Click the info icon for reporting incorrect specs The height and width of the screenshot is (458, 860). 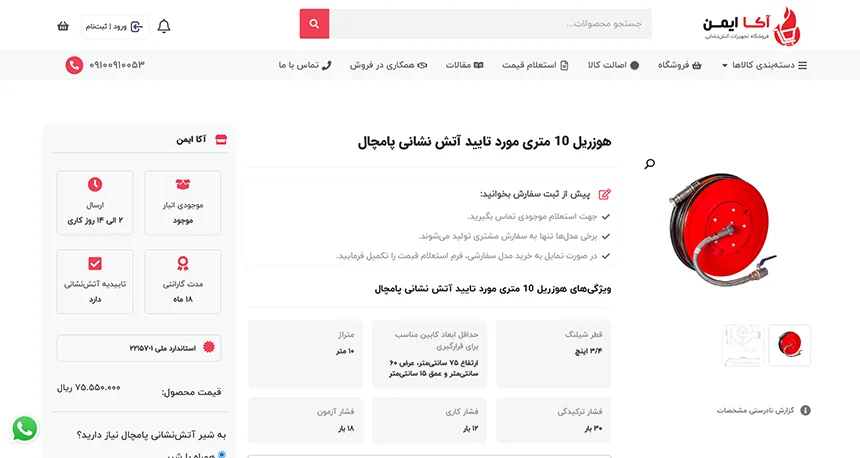point(806,410)
